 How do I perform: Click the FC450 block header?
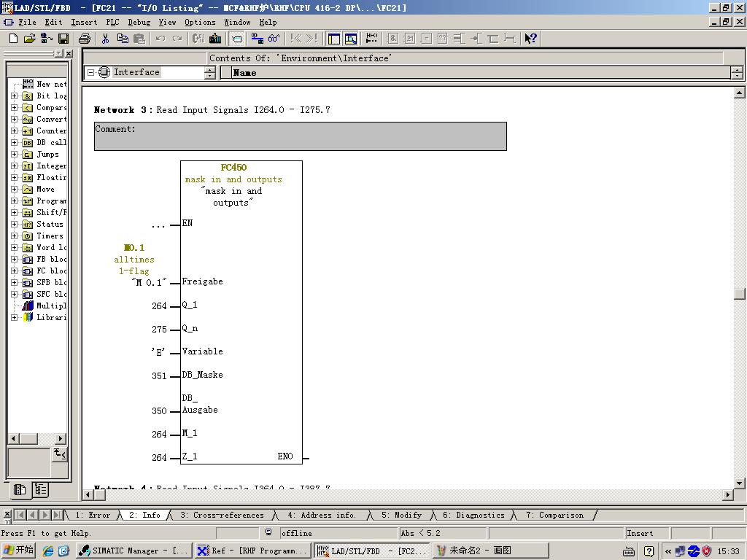pyautogui.click(x=233, y=167)
